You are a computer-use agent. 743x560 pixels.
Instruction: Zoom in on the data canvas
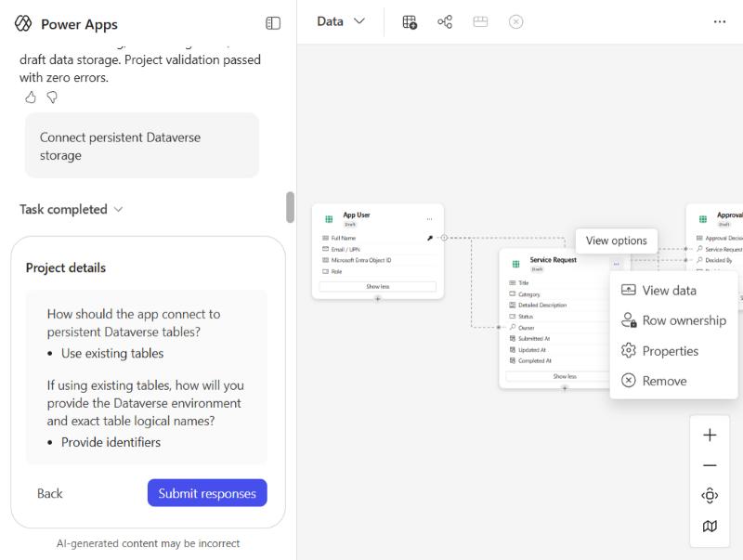710,435
